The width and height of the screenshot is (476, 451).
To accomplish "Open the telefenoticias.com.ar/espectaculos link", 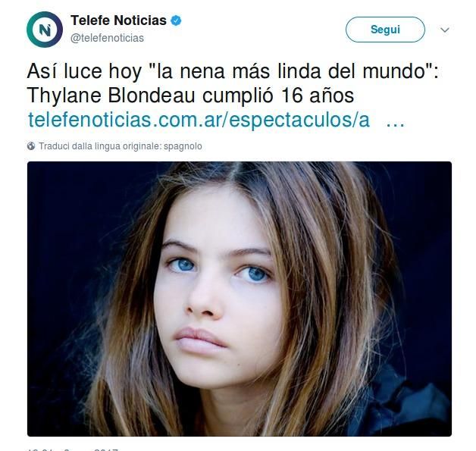I will tap(199, 120).
